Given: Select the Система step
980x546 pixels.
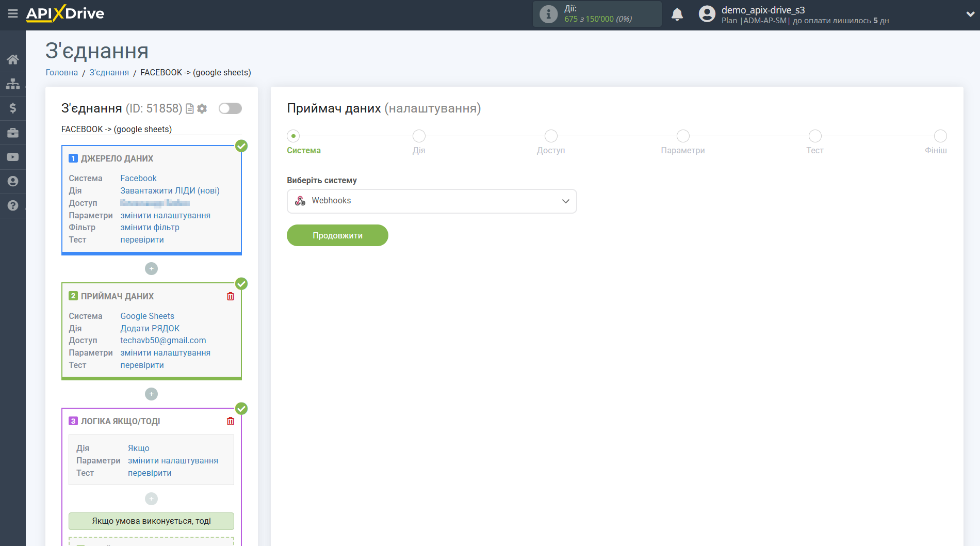Looking at the screenshot, I should point(293,136).
